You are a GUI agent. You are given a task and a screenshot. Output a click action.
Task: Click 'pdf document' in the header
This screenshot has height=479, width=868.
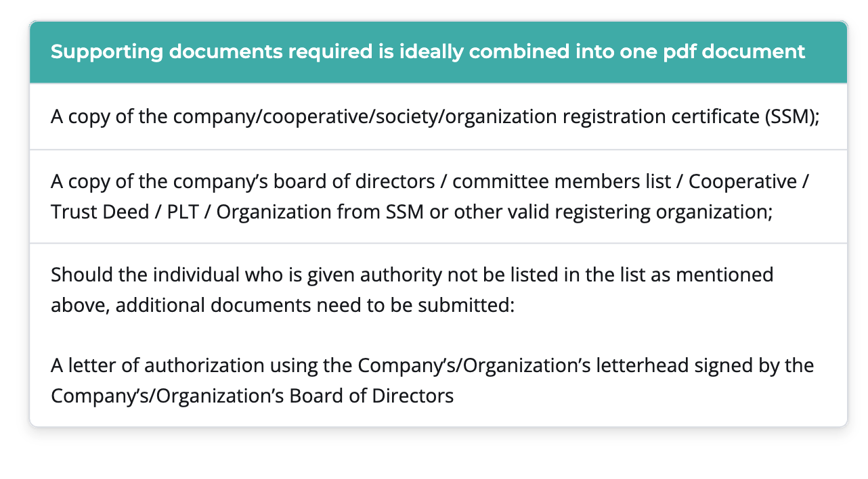pos(739,52)
